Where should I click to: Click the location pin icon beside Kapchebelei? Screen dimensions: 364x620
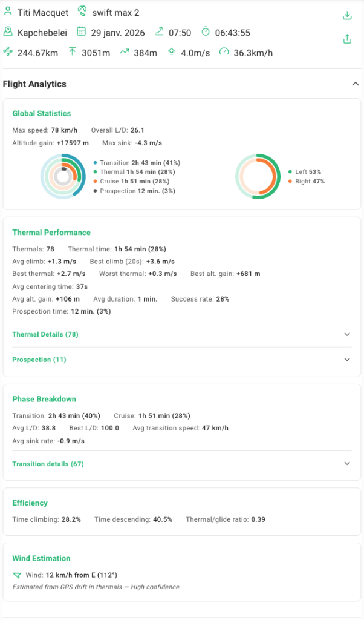coord(8,32)
